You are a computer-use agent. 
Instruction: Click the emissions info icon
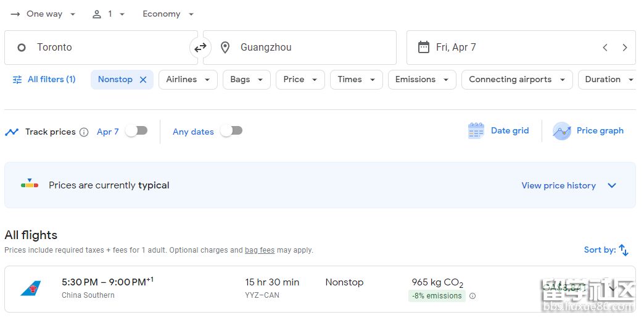point(473,296)
